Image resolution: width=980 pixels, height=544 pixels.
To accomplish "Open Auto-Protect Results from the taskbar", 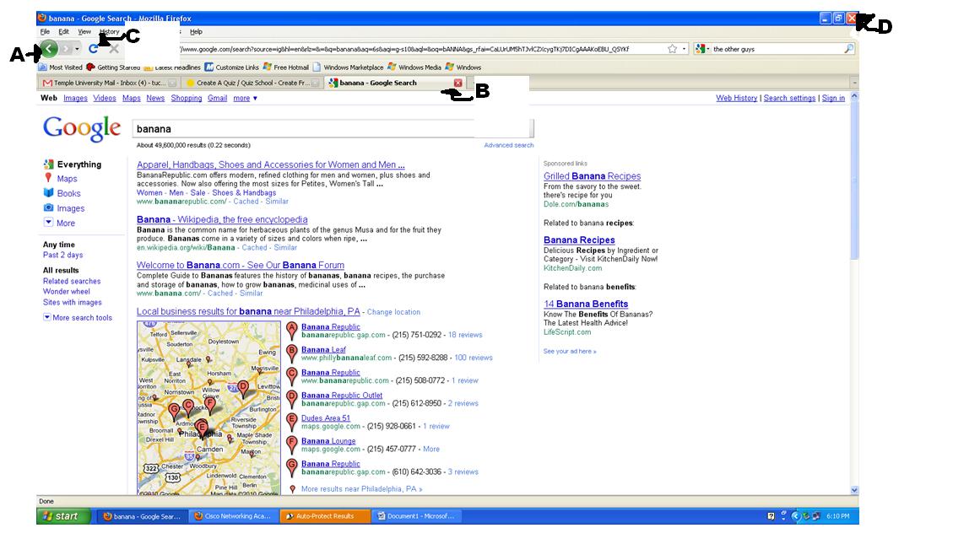I will click(324, 516).
